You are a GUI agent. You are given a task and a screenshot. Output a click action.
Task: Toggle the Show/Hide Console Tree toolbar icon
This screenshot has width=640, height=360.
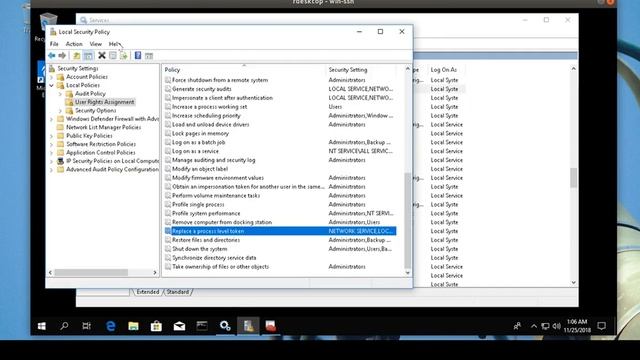pyautogui.click(x=88, y=56)
